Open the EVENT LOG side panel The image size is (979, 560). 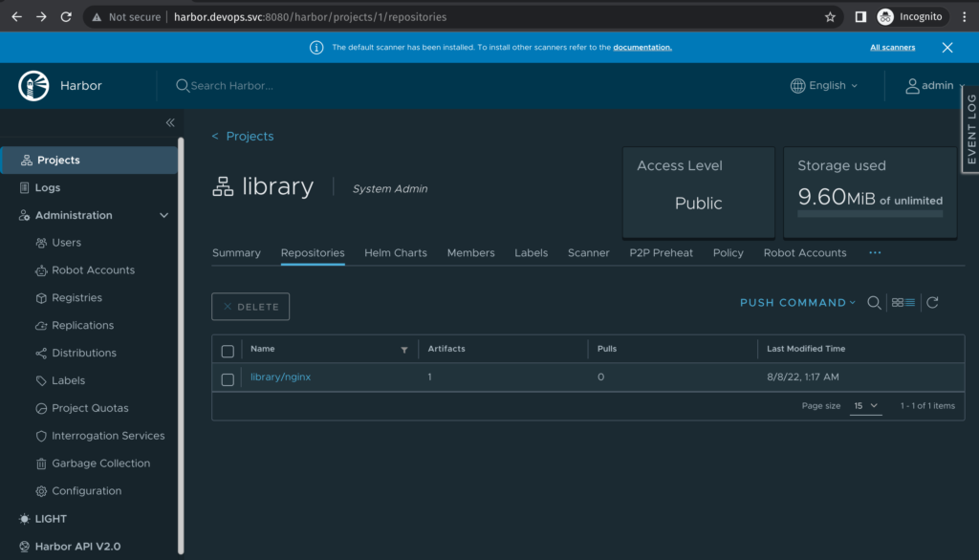[x=971, y=129]
